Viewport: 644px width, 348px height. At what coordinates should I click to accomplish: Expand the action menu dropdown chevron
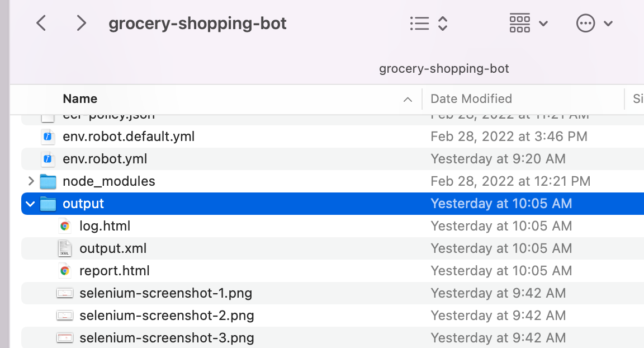pos(608,23)
